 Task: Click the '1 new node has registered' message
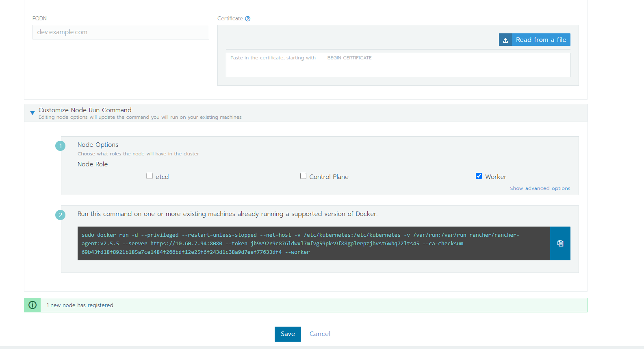pos(80,305)
